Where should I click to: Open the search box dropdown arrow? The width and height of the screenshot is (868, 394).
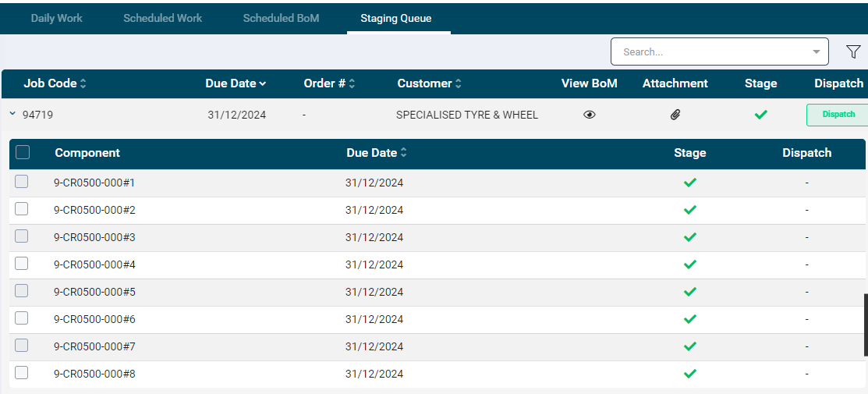click(x=816, y=51)
